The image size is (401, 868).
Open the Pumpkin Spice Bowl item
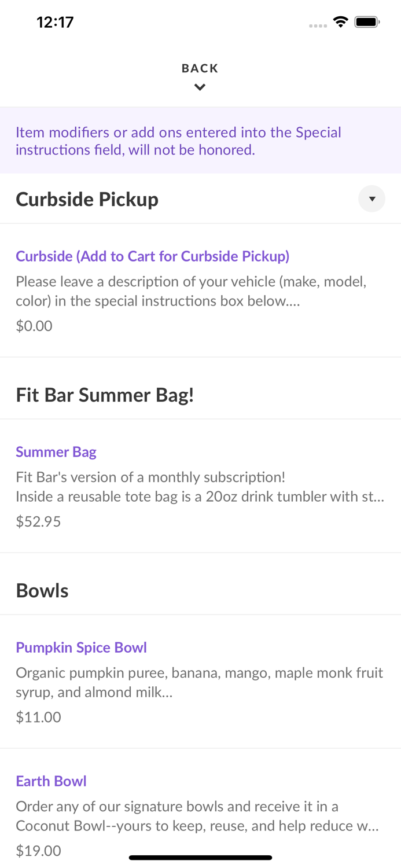pyautogui.click(x=81, y=647)
